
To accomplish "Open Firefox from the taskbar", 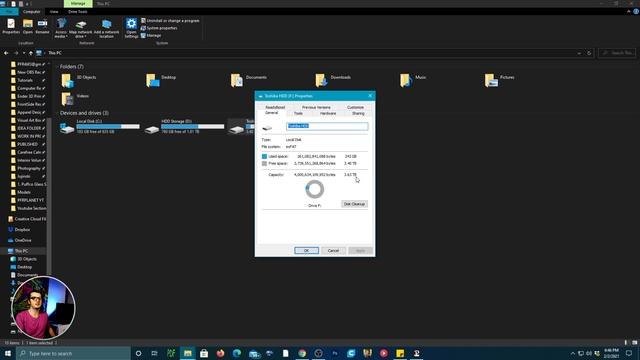I will tap(220, 353).
